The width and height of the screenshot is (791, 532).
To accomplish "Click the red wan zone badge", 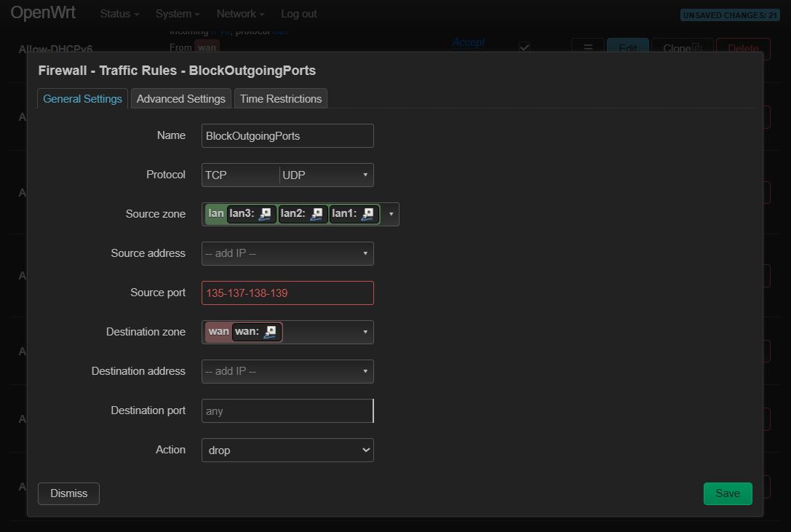I will [218, 332].
